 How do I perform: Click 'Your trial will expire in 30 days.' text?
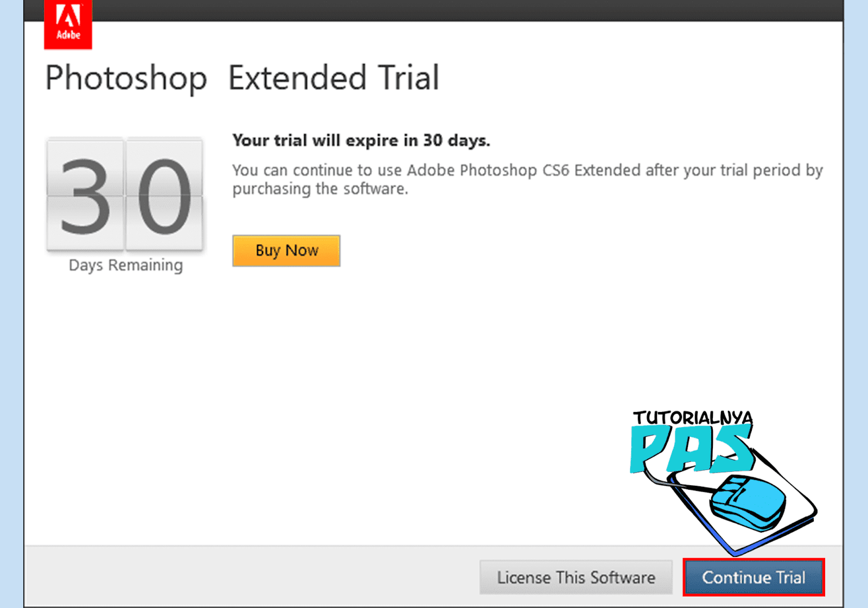point(361,141)
